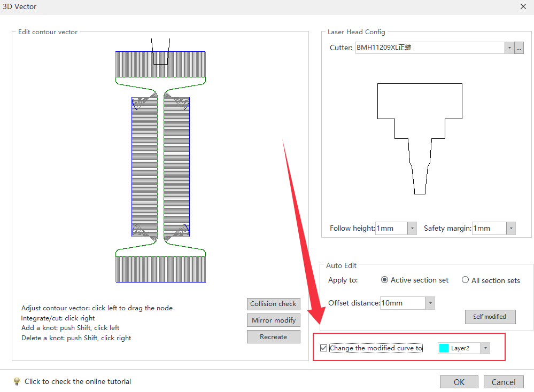This screenshot has width=534, height=392.
Task: Click the Self modified button
Action: coord(490,317)
